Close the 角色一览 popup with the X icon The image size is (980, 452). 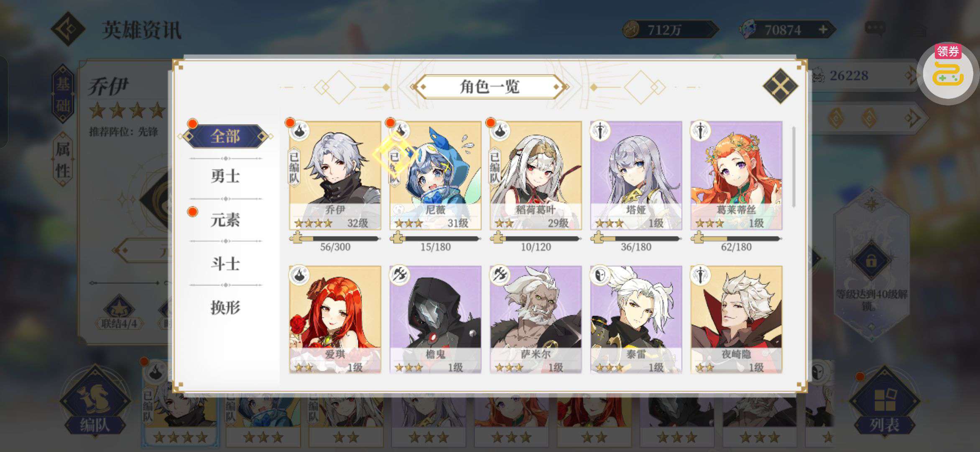[780, 86]
